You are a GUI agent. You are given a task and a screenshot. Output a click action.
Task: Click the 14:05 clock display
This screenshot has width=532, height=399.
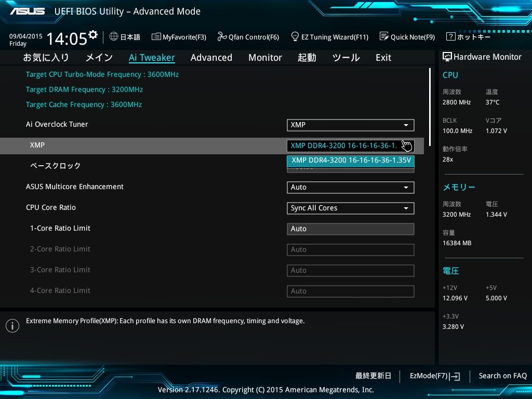(x=67, y=38)
